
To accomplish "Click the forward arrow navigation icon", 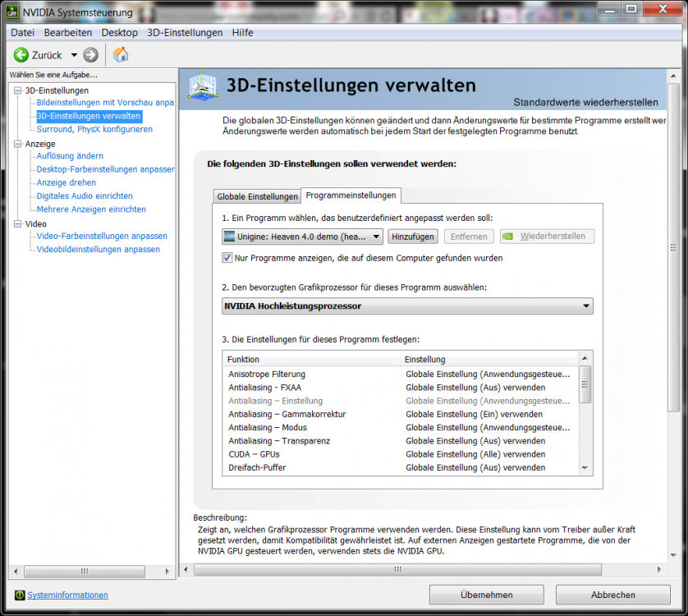I will (90, 55).
